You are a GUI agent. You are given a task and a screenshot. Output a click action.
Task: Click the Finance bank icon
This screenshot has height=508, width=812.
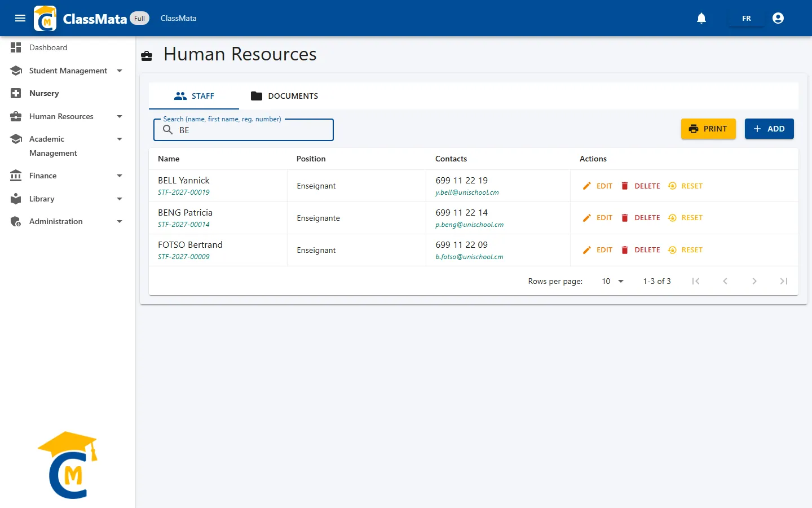pyautogui.click(x=16, y=176)
